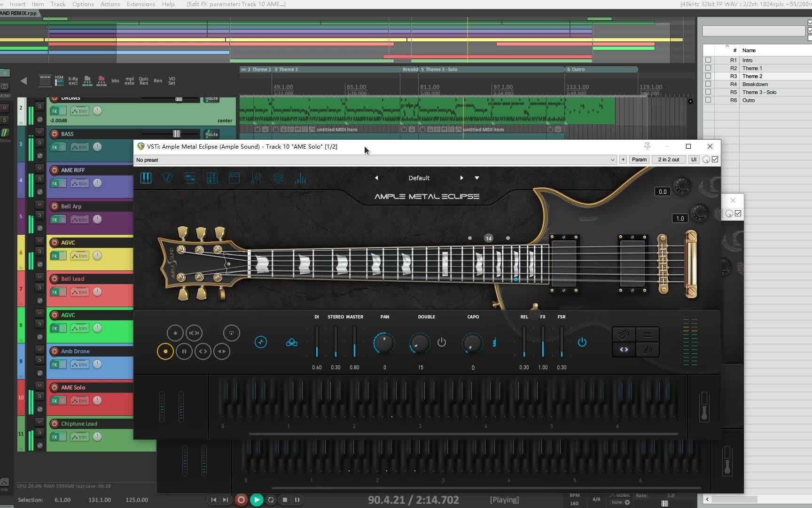Click the round bracketed-arrows button next to the diamond button
Viewport: 812px width, 508px height.
point(194,333)
